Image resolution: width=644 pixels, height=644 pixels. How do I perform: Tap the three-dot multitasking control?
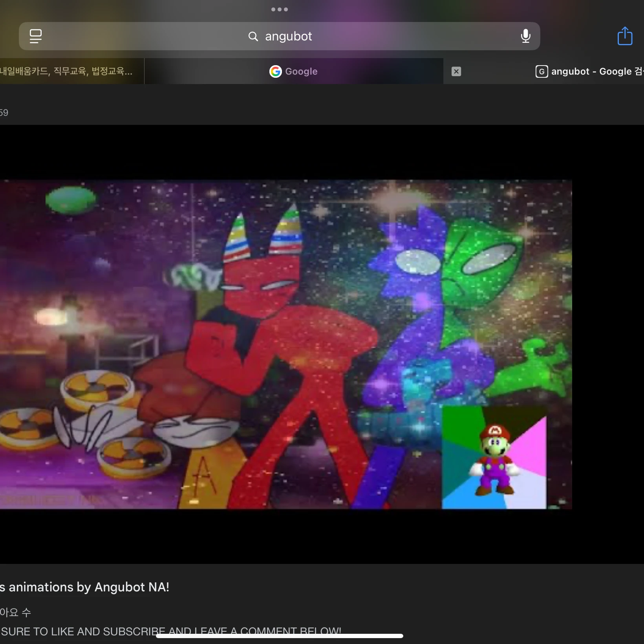[x=280, y=9]
